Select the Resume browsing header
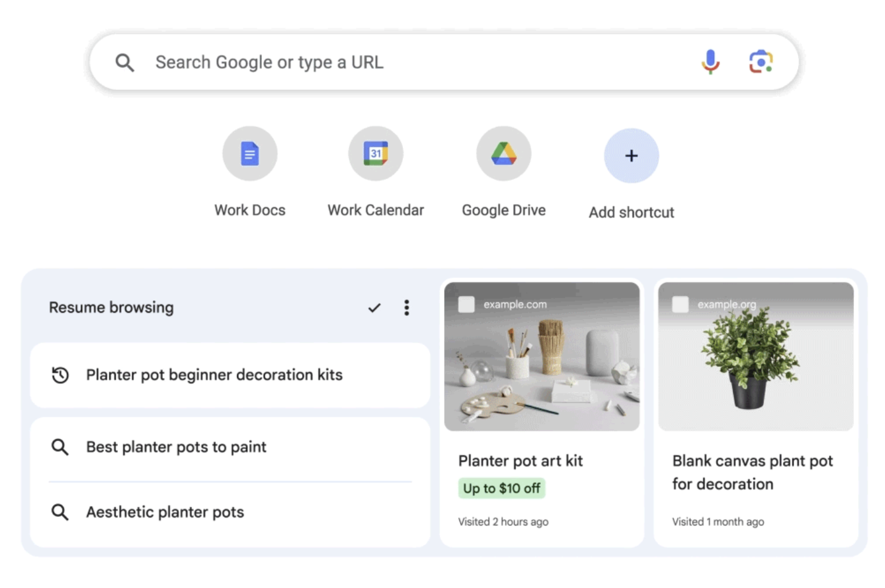 point(111,308)
